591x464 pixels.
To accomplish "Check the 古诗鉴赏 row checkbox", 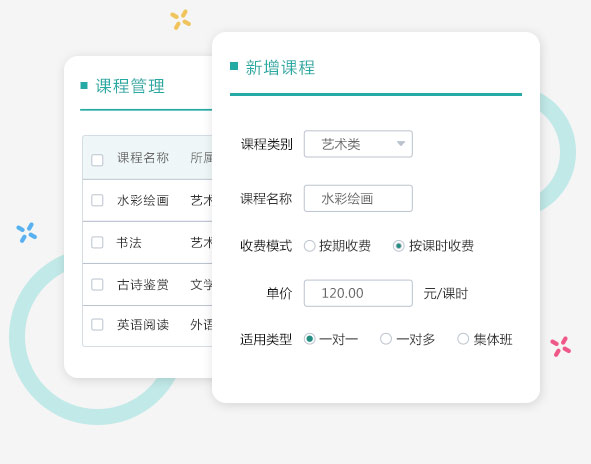I will (x=97, y=284).
